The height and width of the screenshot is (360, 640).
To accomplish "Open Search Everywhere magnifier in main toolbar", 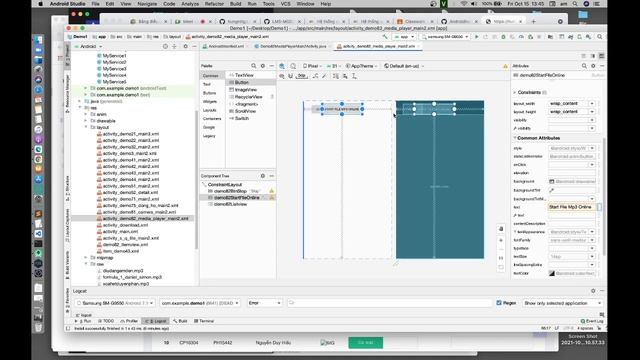I will [600, 37].
